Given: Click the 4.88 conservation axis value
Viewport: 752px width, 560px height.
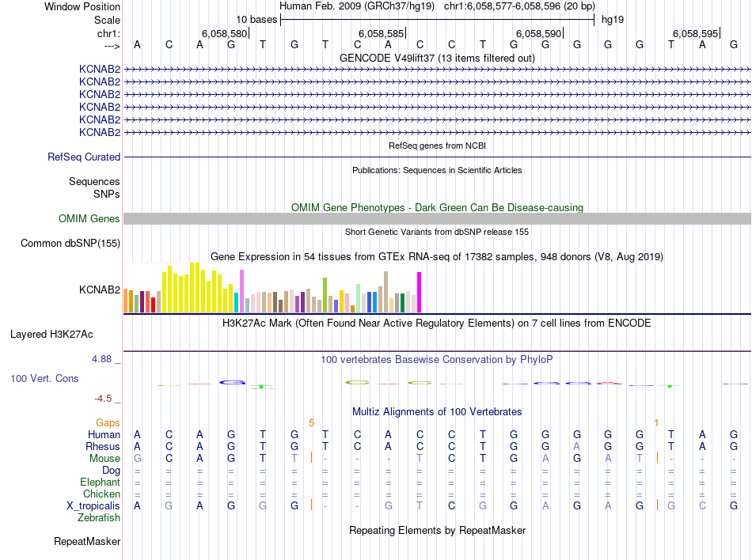Looking at the screenshot, I should 101,359.
